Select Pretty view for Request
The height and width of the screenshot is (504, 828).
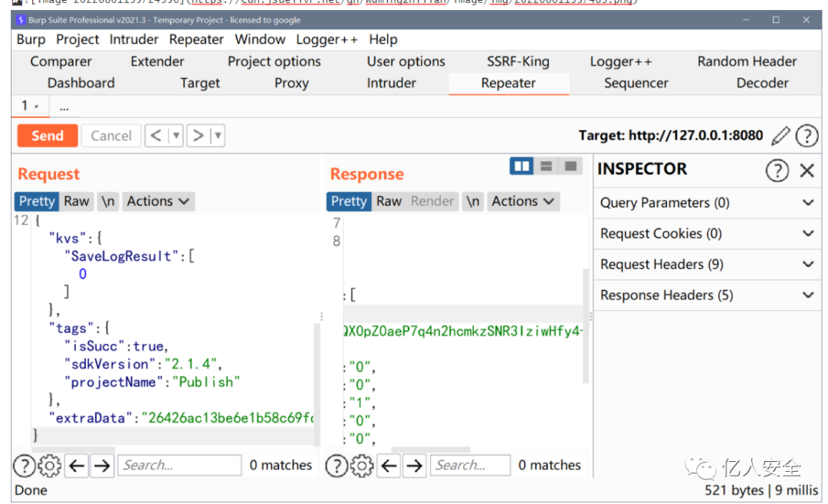37,201
